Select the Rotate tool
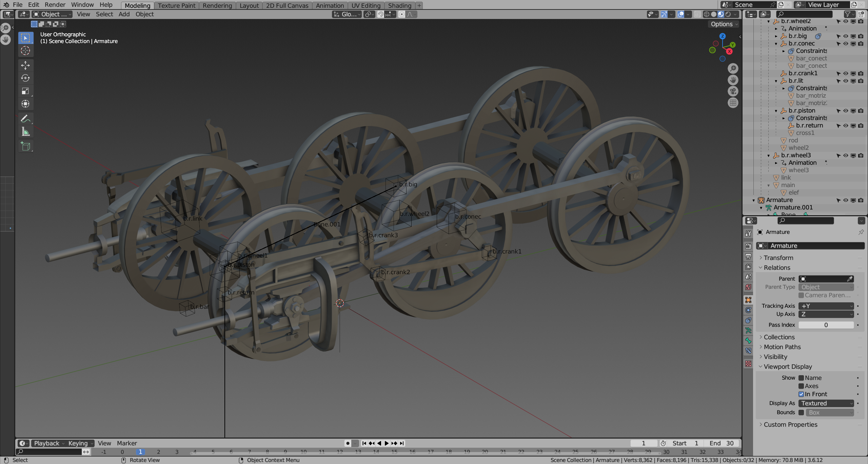Screen dimensions: 868x464 (x=25, y=78)
